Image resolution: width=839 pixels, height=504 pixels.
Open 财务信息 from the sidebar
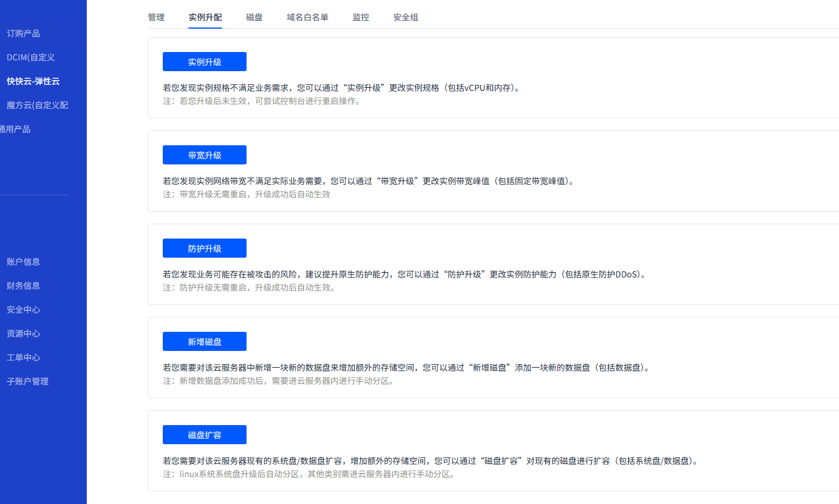click(x=23, y=286)
